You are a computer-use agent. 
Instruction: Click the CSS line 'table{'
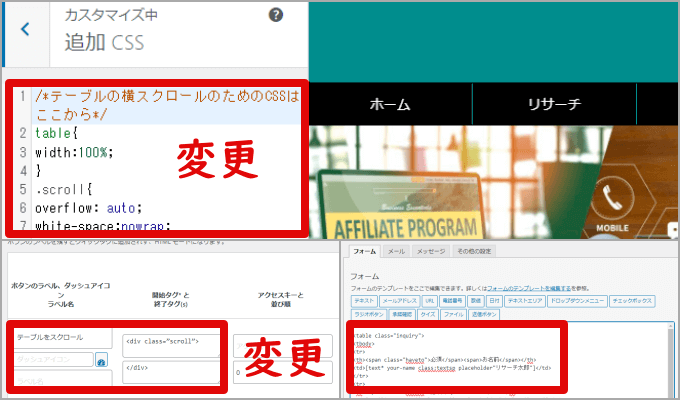tap(56, 133)
